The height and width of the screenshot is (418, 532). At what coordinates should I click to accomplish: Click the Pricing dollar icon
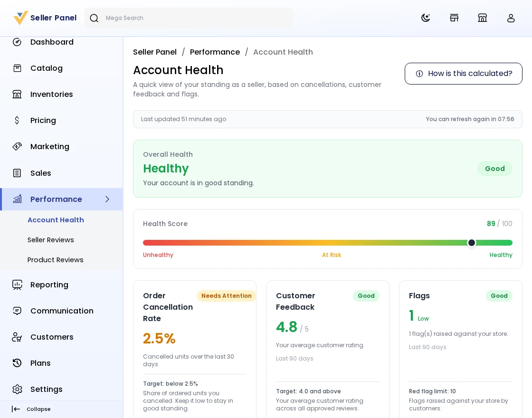17,121
